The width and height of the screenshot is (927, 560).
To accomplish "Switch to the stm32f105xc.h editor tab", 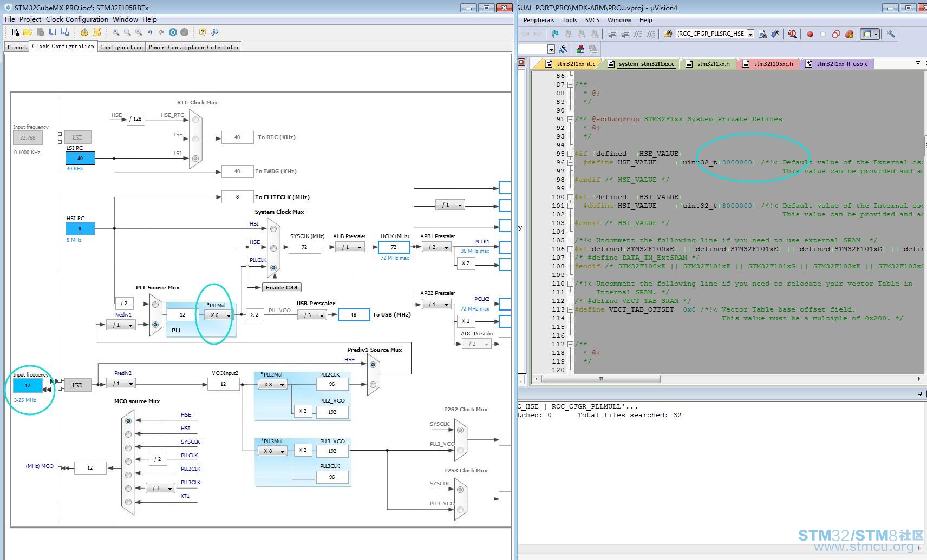I will (x=768, y=64).
